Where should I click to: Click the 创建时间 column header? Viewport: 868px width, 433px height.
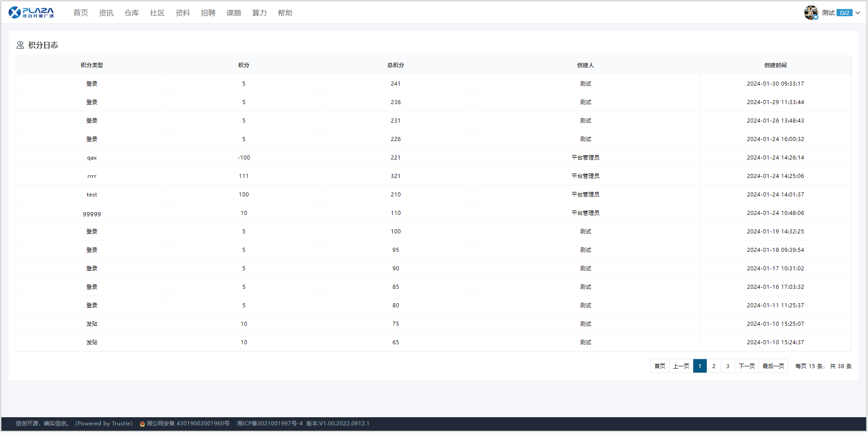(775, 65)
